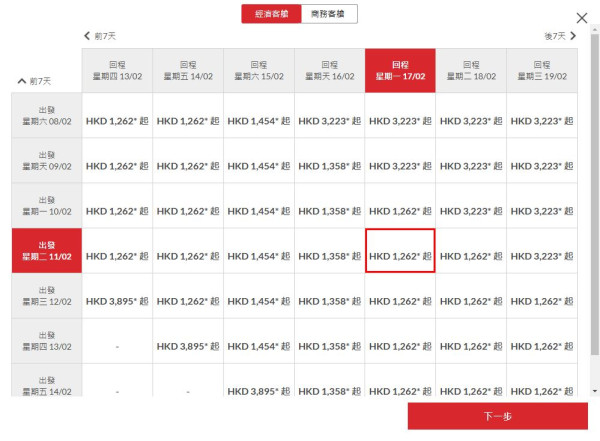The height and width of the screenshot is (441, 600).
Task: Select departure row 星期天 09/02
Action: pyautogui.click(x=47, y=161)
